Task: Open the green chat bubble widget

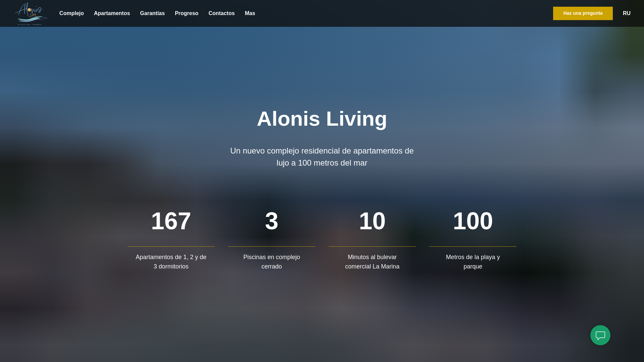Action: click(600, 335)
